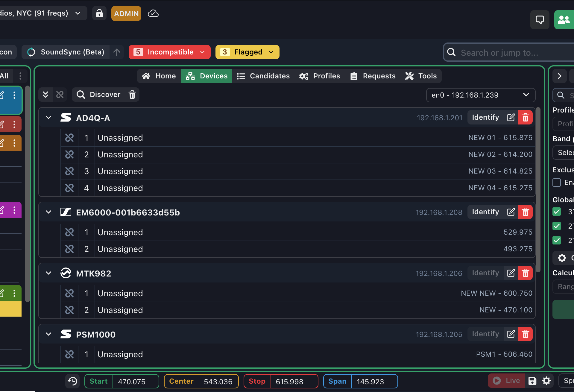Toggle link for AD4Q-A channel 3
Image resolution: width=574 pixels, height=392 pixels.
[x=69, y=171]
